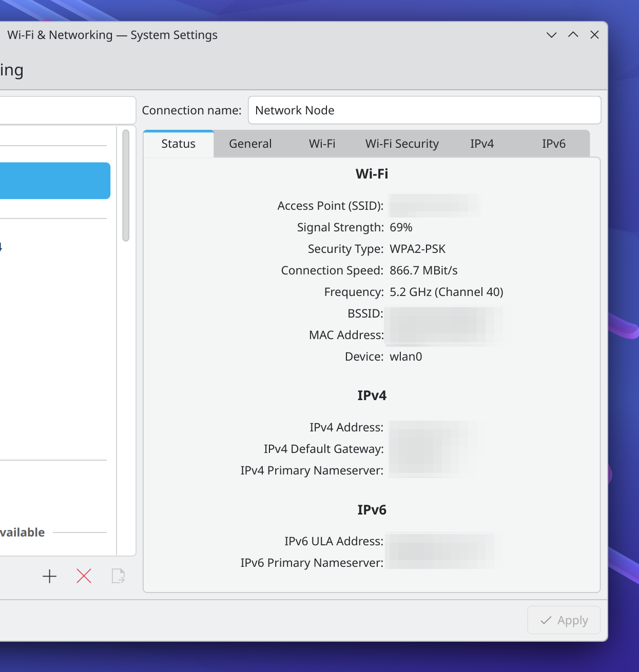The image size is (639, 672).
Task: Focus the Connection name text field
Action: [424, 110]
